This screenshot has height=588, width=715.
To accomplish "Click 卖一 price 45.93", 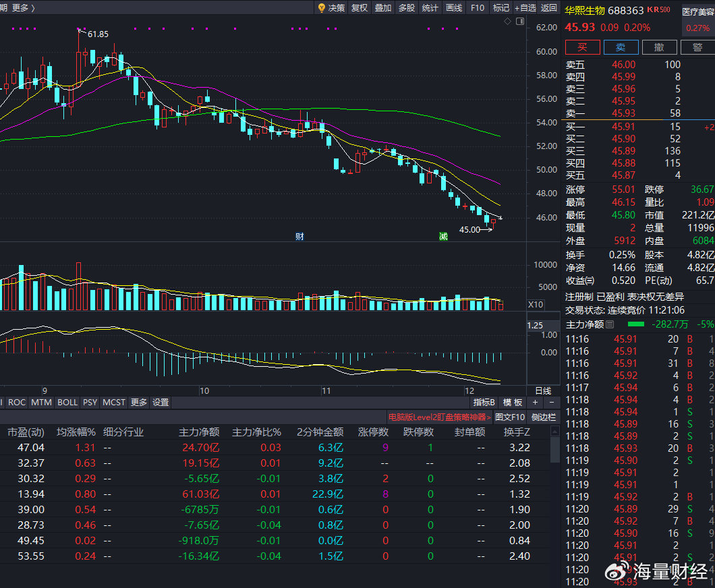I will [623, 113].
